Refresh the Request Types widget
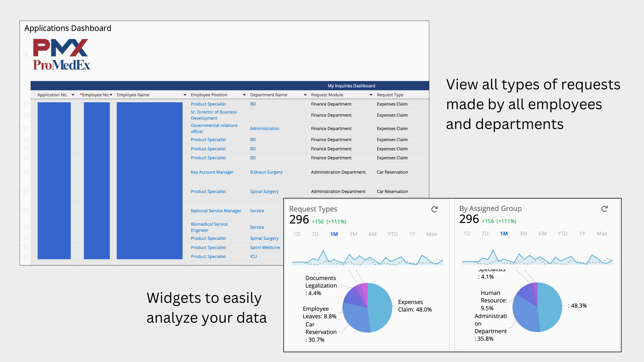Screen dimensions: 644x362 click(434, 209)
